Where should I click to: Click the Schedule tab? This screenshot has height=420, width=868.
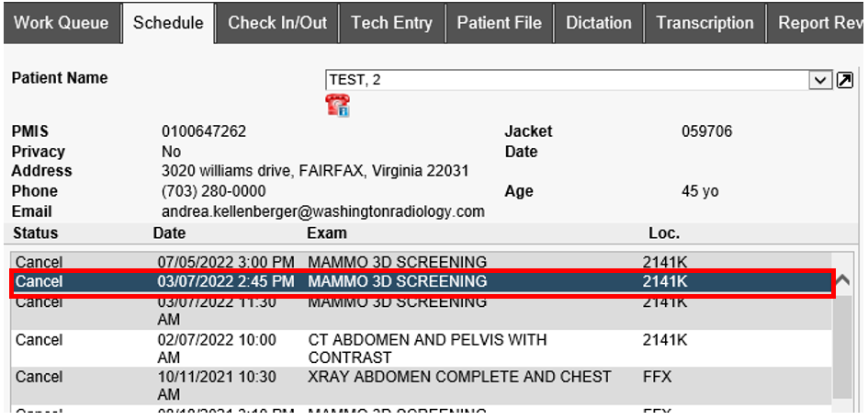click(169, 23)
